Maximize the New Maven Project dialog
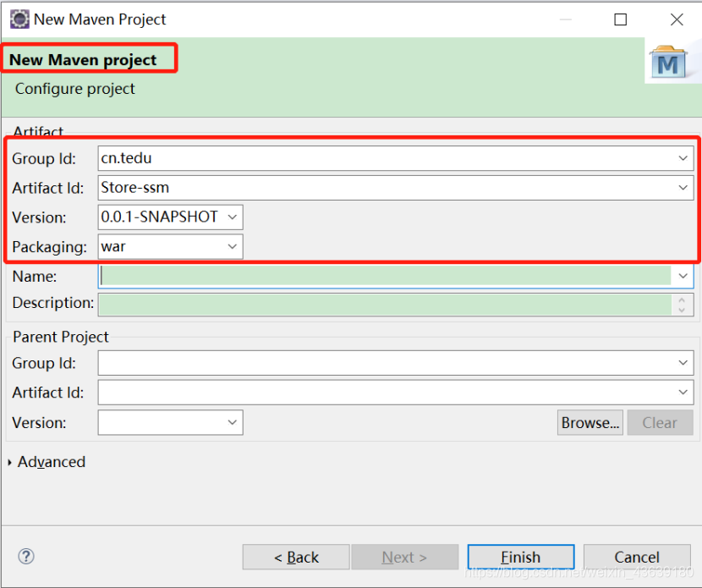 click(x=620, y=19)
